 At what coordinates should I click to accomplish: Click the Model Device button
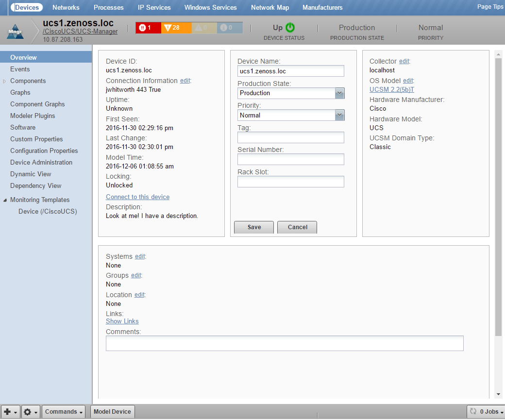coord(112,412)
